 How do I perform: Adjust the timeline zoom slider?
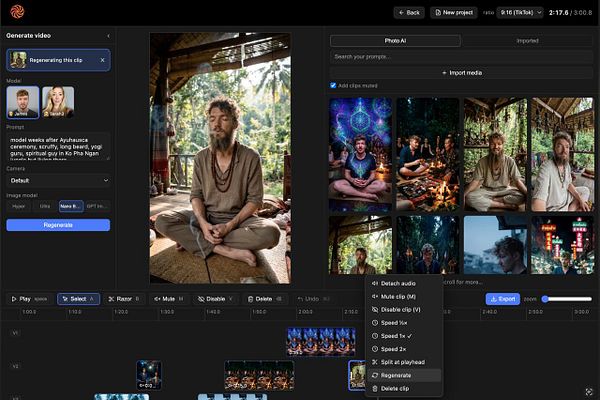coord(568,299)
